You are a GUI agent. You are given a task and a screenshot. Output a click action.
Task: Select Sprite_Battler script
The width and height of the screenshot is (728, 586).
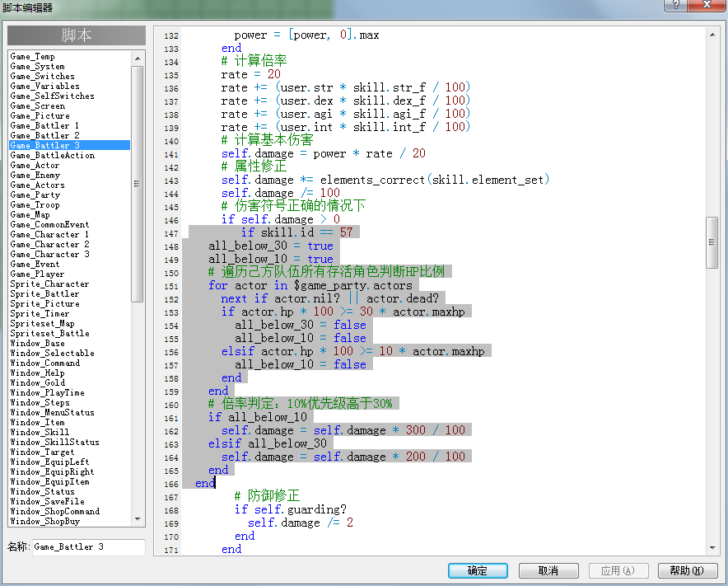[70, 293]
